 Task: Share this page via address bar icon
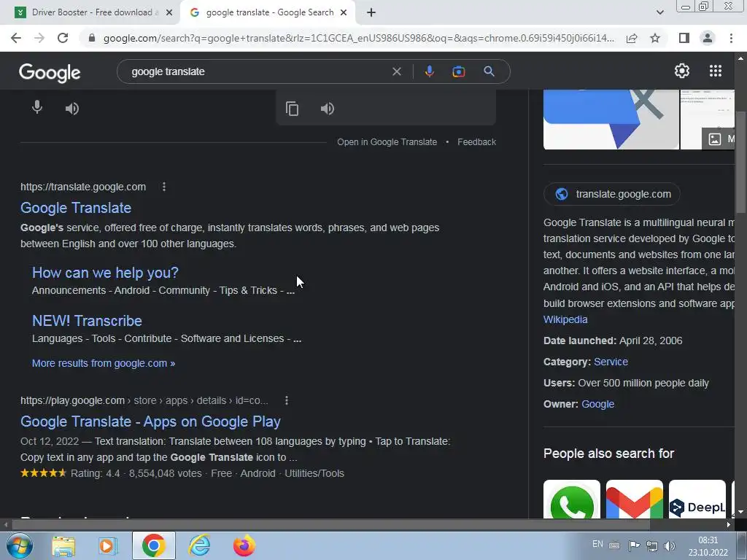(632, 38)
